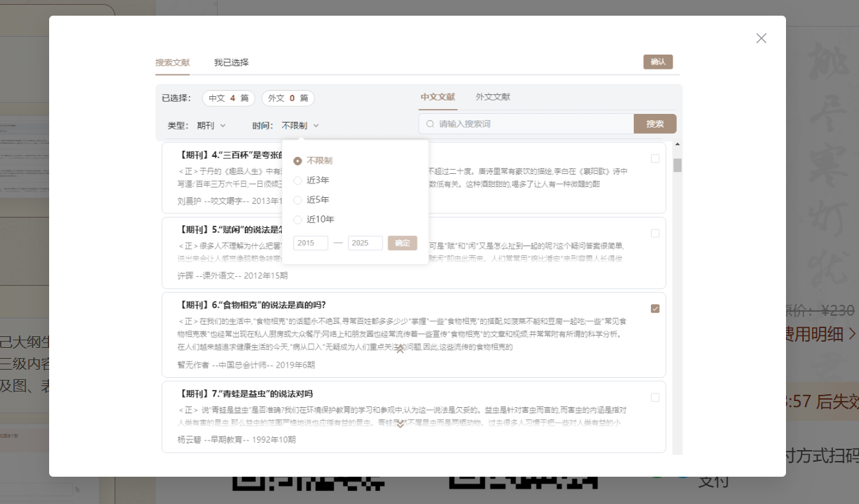The width and height of the screenshot is (859, 504).
Task: Click the 搜索 button
Action: pos(655,124)
